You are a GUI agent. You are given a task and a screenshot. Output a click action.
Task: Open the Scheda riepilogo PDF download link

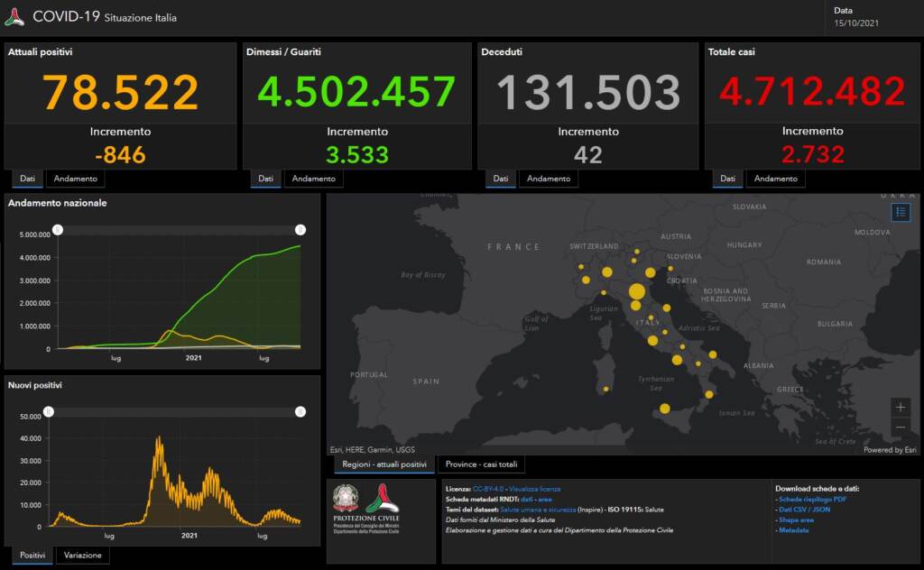pyautogui.click(x=813, y=499)
